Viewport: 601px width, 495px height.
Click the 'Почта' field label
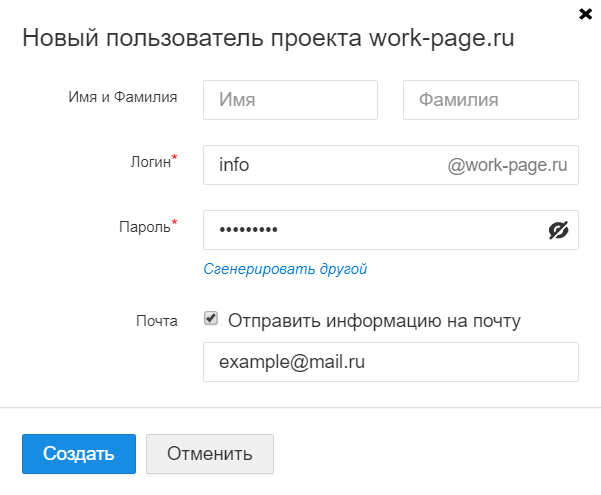(157, 321)
